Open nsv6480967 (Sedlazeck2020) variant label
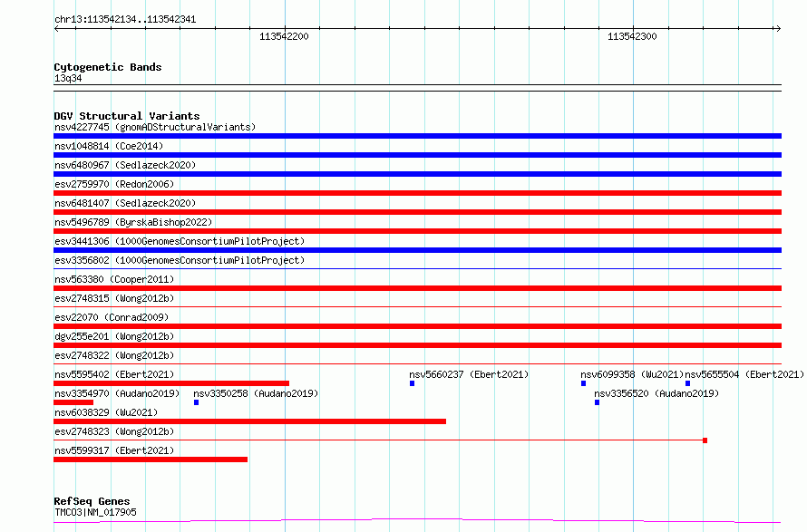807x532 pixels. point(125,165)
